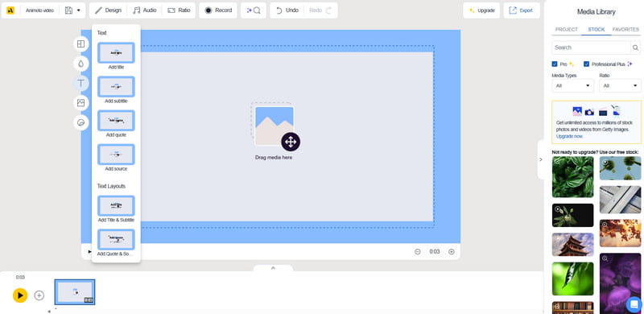Select the Text tool icon
This screenshot has width=644, height=314.
(81, 84)
